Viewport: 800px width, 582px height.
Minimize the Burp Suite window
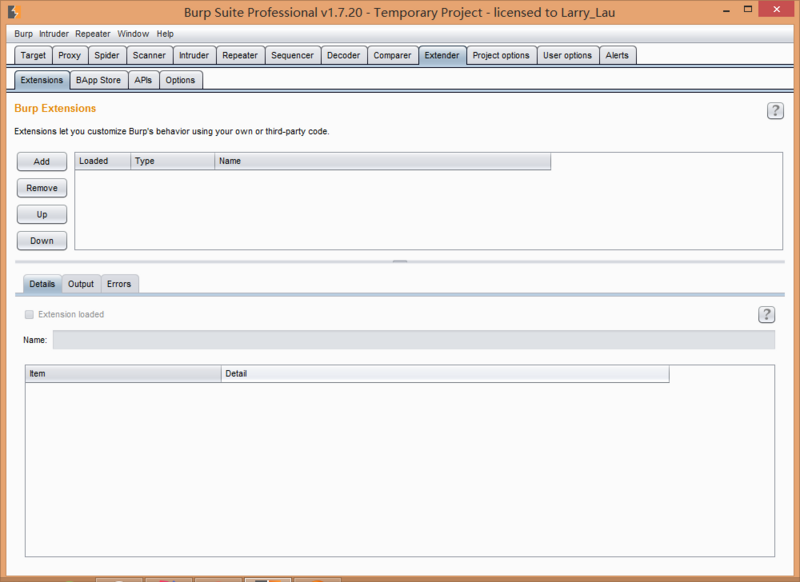click(x=727, y=10)
